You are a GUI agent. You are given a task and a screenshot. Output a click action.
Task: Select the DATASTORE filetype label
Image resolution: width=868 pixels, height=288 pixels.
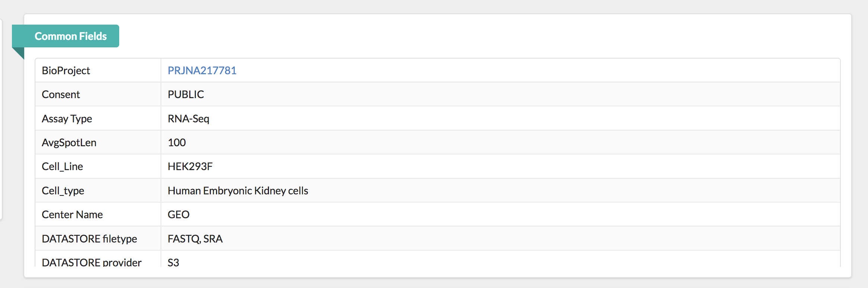click(x=89, y=239)
